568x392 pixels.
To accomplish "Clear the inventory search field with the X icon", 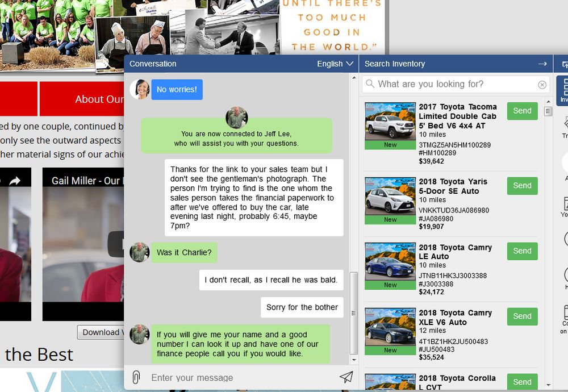I will [542, 85].
